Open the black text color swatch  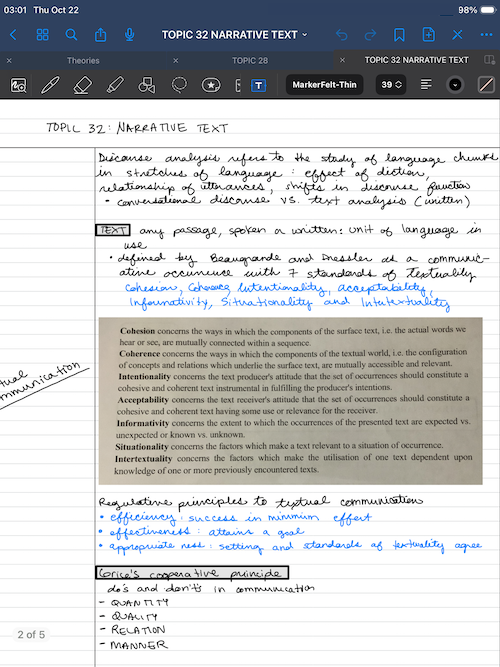click(454, 85)
